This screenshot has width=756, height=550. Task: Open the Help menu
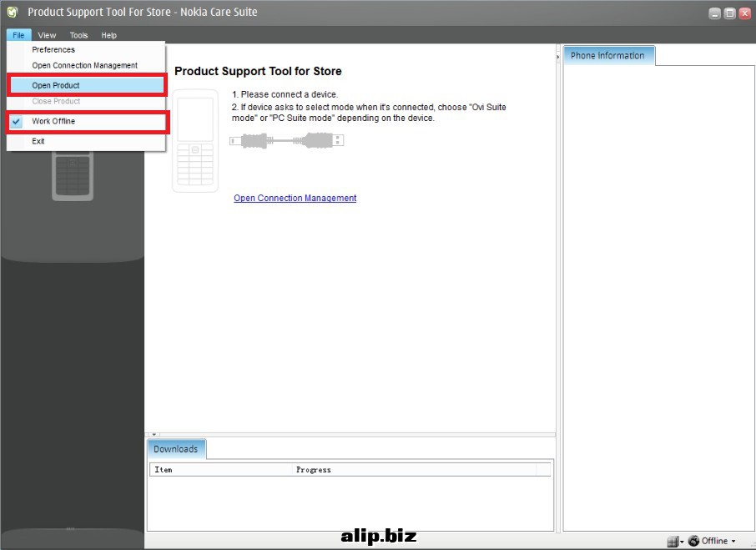pos(109,35)
